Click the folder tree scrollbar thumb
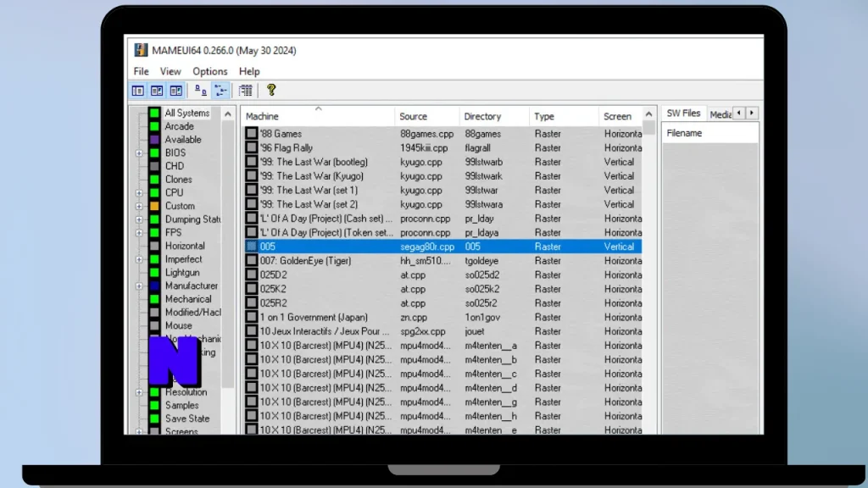This screenshot has width=868, height=488. [x=227, y=253]
